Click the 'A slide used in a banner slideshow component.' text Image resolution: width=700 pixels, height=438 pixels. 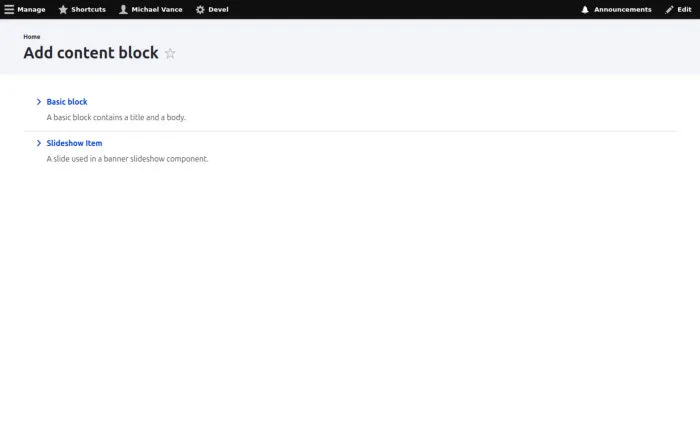click(x=127, y=159)
